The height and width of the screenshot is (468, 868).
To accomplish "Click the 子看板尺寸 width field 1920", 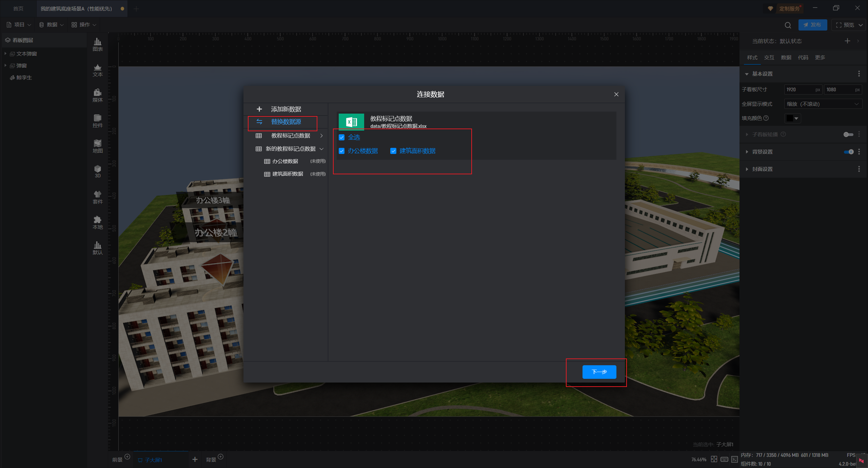I will click(800, 90).
